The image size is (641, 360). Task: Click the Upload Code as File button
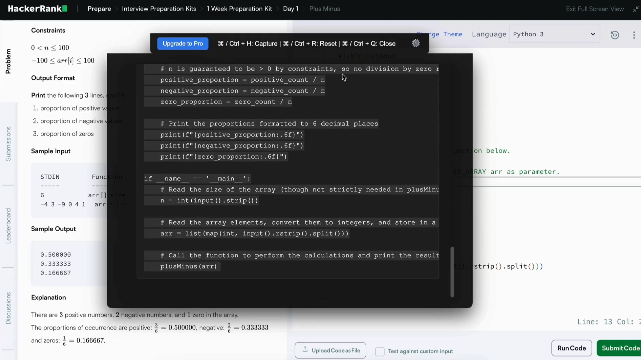[x=330, y=350]
